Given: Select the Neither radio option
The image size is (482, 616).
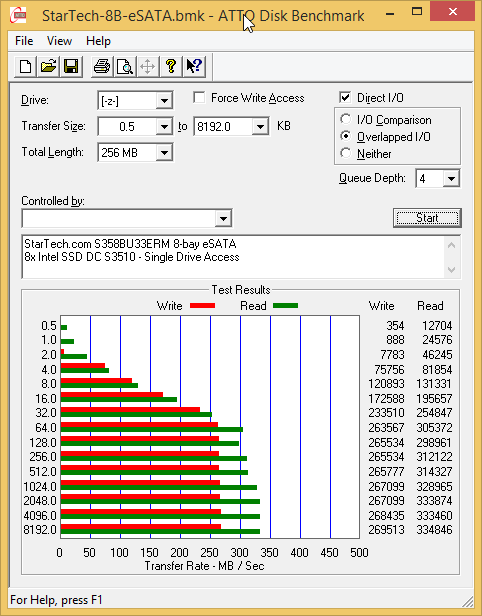Looking at the screenshot, I should click(x=346, y=153).
